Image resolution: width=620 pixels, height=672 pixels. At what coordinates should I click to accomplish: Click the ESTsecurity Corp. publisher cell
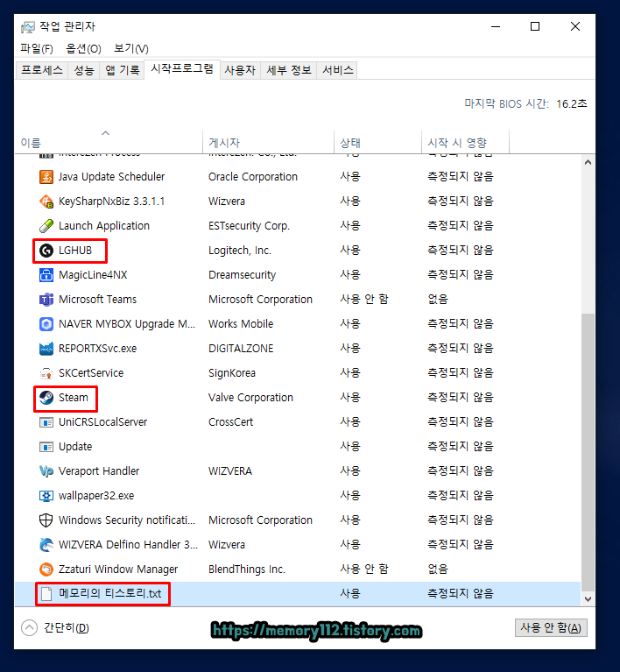point(249,226)
